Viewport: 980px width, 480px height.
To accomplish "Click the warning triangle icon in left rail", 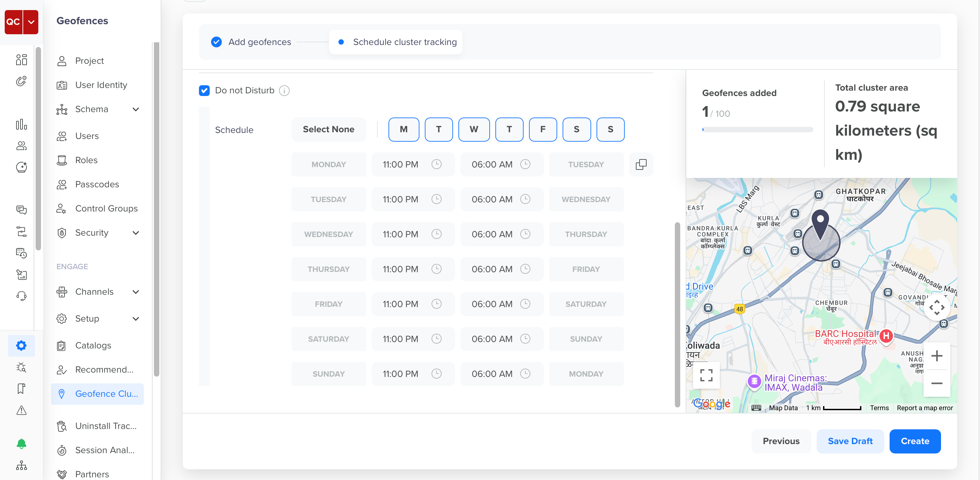I will (x=21, y=411).
